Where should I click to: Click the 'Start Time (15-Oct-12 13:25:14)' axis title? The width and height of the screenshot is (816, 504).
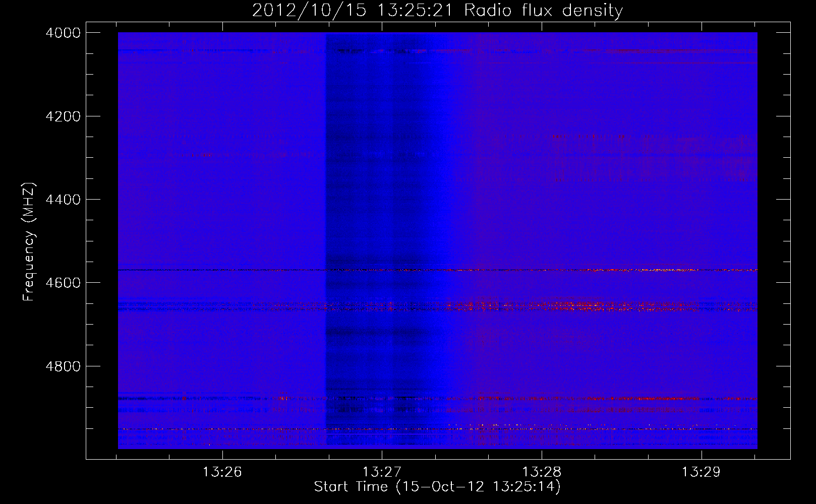point(437,487)
